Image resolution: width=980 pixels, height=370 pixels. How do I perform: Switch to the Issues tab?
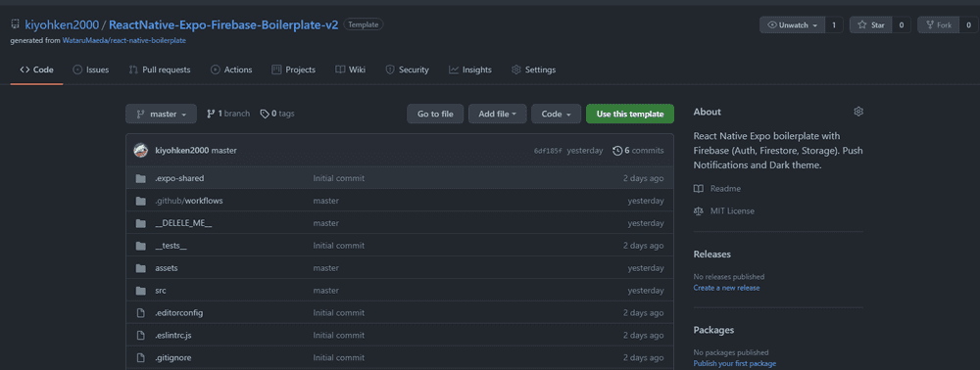point(90,69)
